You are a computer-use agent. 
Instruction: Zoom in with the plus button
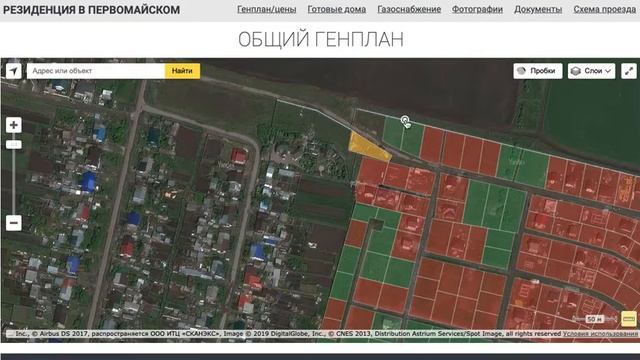pyautogui.click(x=13, y=125)
